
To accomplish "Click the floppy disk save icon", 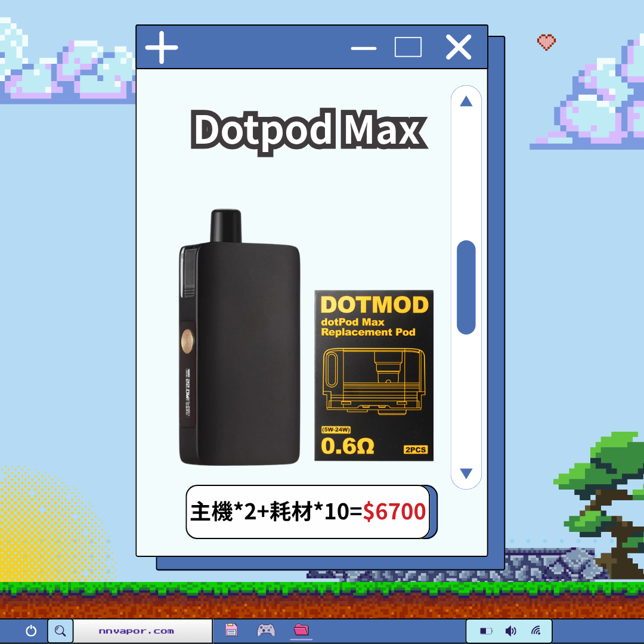I will [231, 630].
